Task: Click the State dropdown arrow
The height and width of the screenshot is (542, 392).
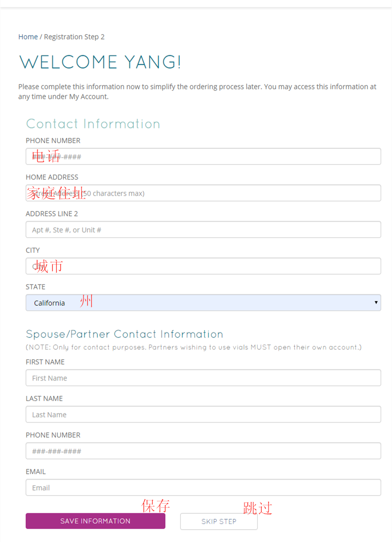Action: click(376, 302)
